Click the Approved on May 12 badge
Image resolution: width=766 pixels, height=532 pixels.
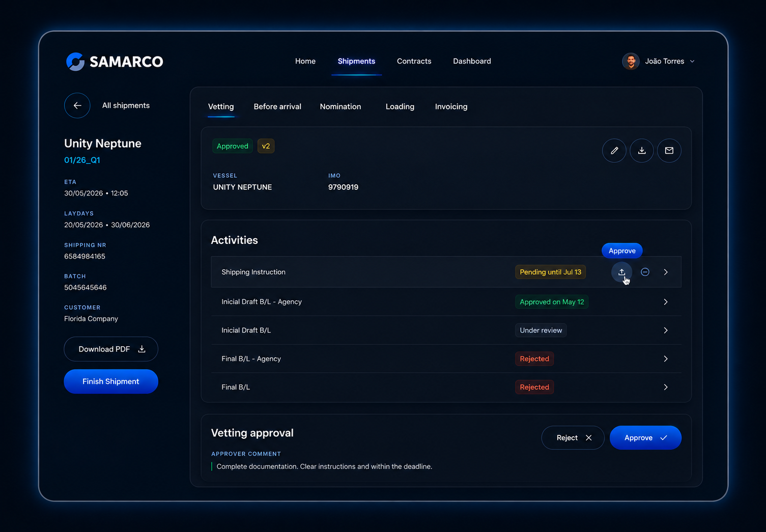[552, 302]
